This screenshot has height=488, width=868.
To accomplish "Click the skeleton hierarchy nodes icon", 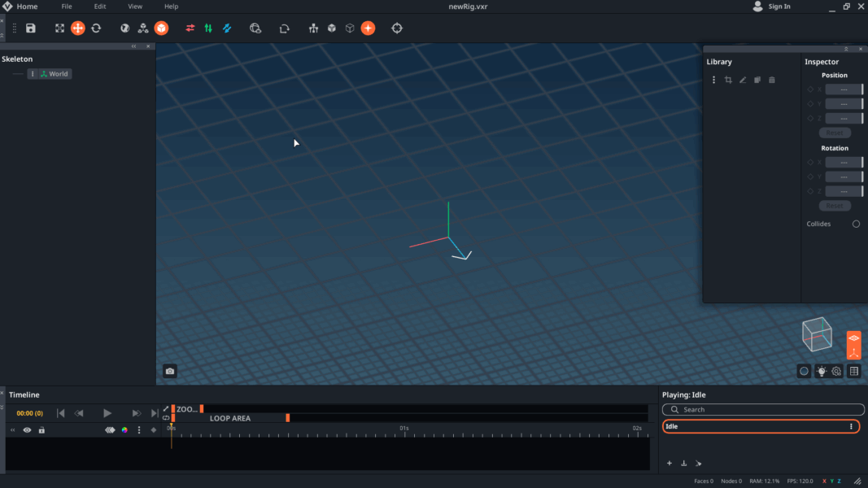I will click(143, 28).
